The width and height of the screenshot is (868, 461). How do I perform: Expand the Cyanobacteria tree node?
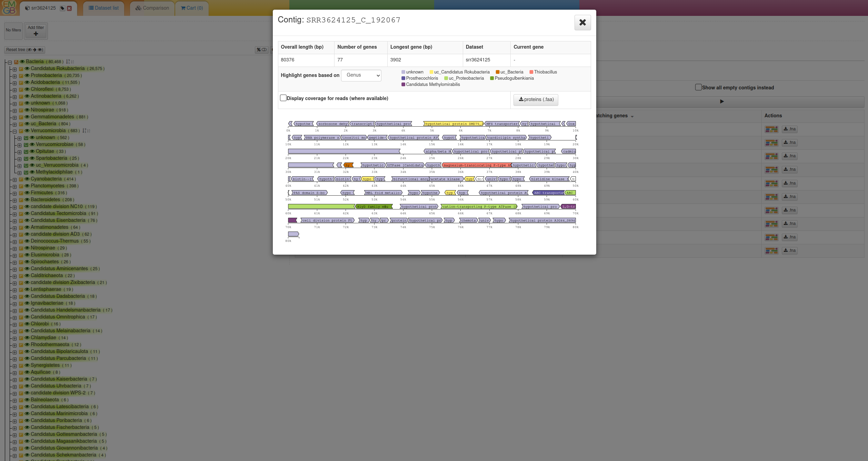pos(14,179)
